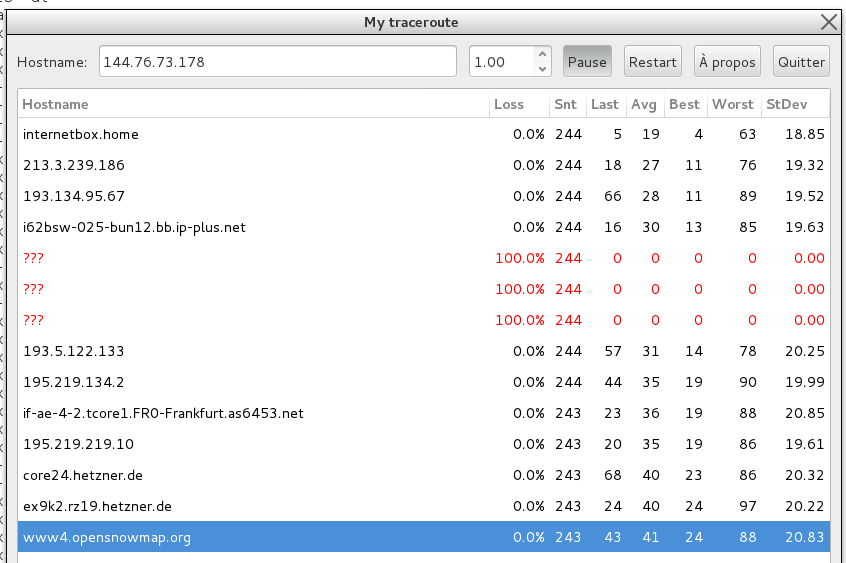846x563 pixels.
Task: Sort by Snt column header
Action: point(566,104)
